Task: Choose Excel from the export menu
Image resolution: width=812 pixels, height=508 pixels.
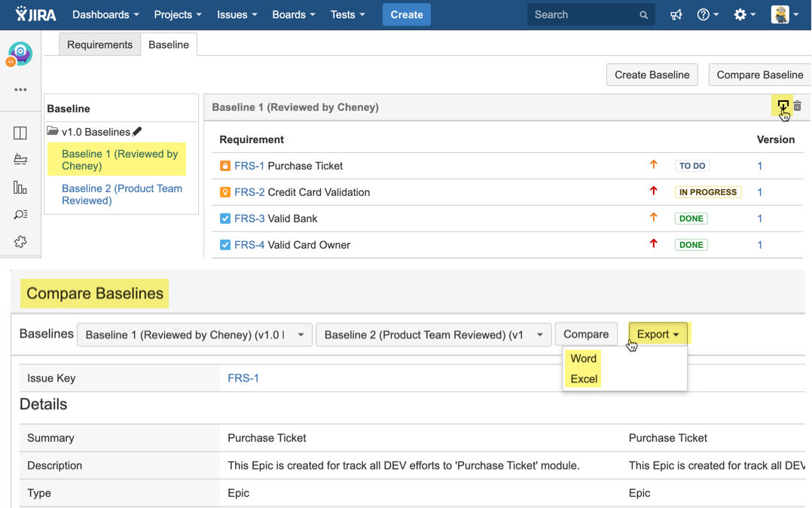Action: [584, 379]
